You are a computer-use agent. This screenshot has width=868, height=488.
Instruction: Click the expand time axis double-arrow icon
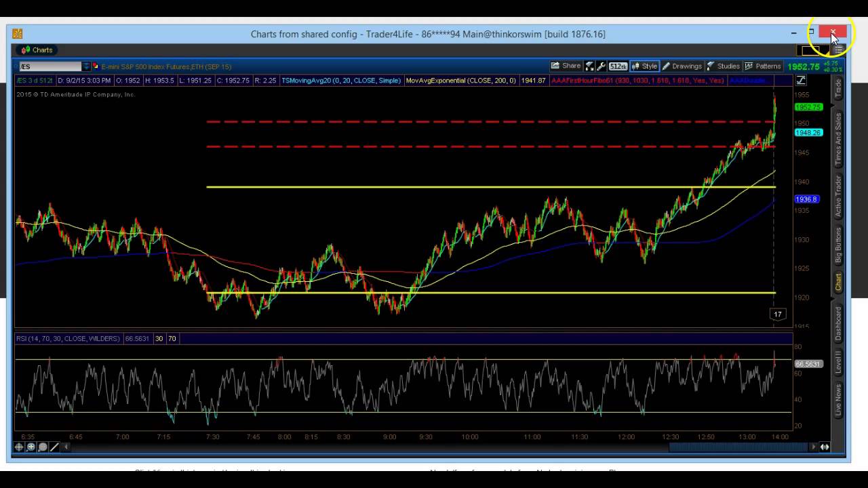click(825, 447)
